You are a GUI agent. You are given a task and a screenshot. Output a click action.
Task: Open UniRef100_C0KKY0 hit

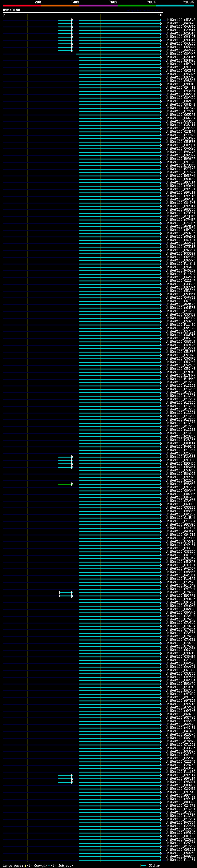coord(180,149)
